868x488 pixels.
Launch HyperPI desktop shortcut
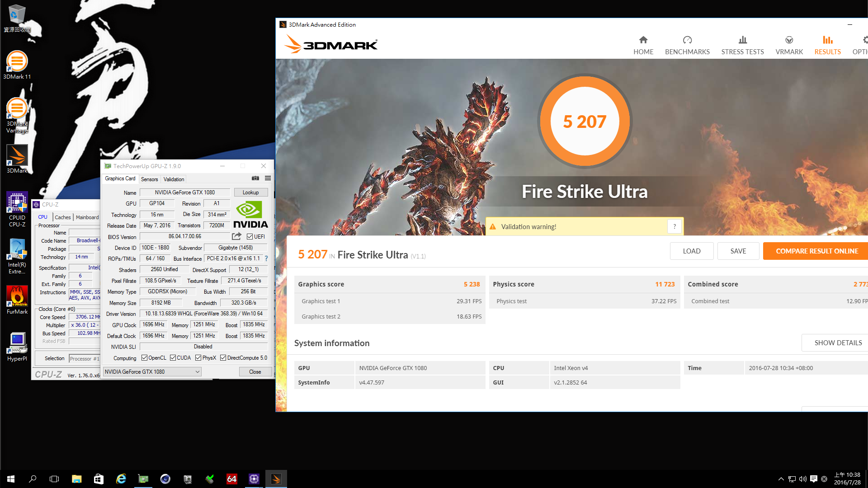click(x=17, y=347)
